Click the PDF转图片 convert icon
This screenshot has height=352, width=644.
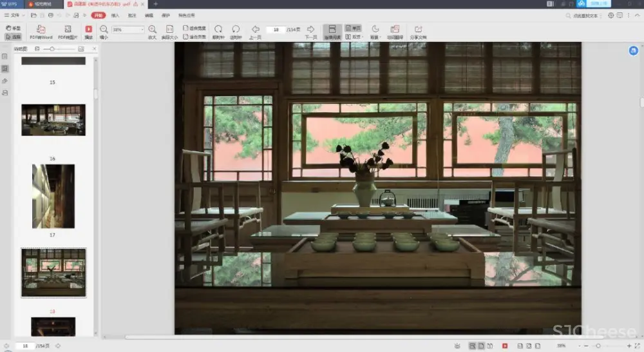point(68,30)
